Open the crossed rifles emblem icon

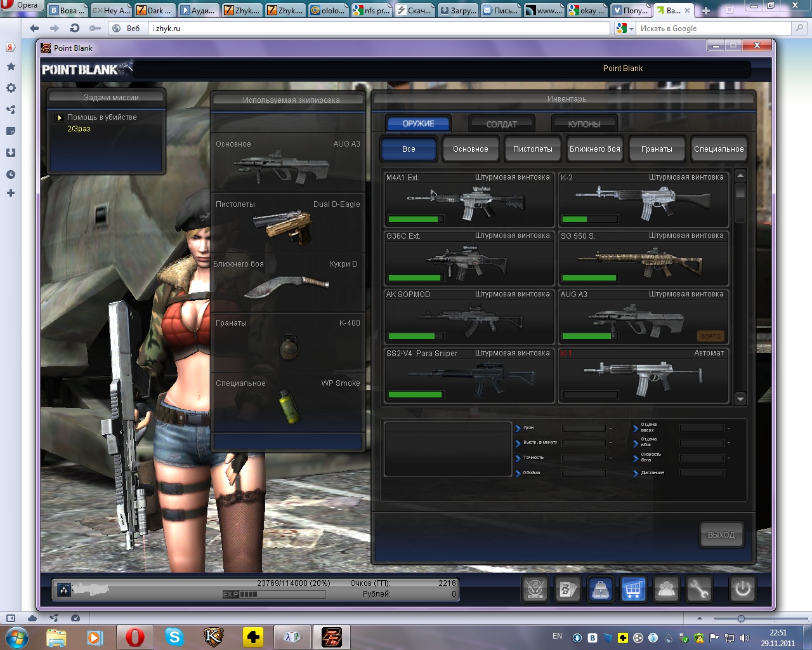click(x=535, y=590)
